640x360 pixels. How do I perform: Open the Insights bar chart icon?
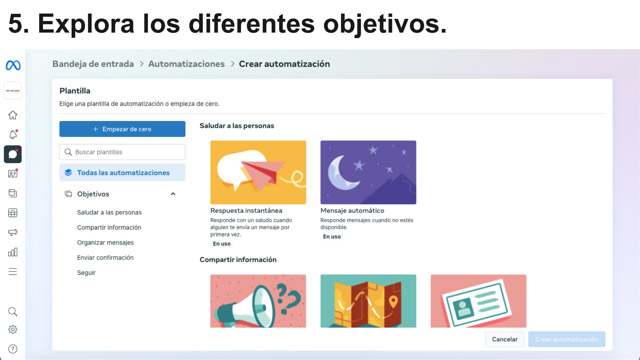point(13,252)
